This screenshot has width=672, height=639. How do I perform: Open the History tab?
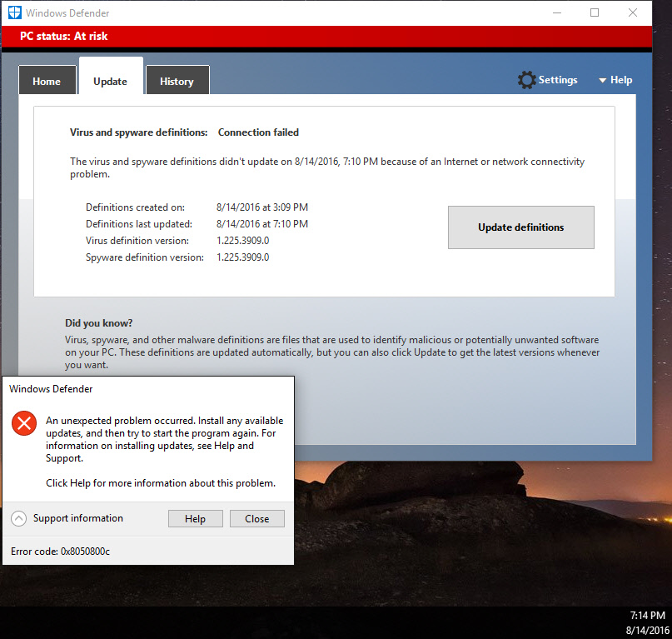coord(177,80)
